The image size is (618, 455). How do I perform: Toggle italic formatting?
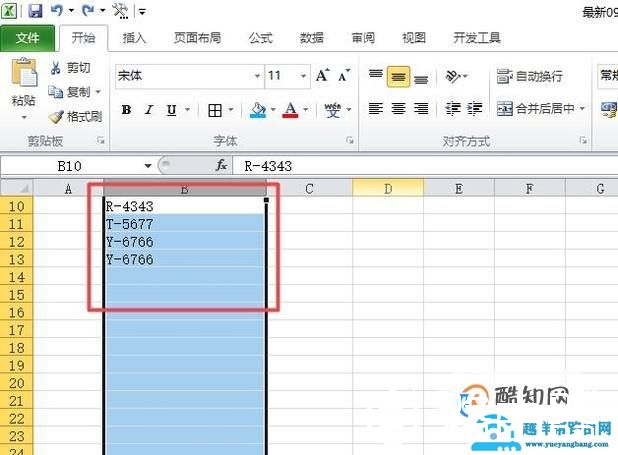149,110
